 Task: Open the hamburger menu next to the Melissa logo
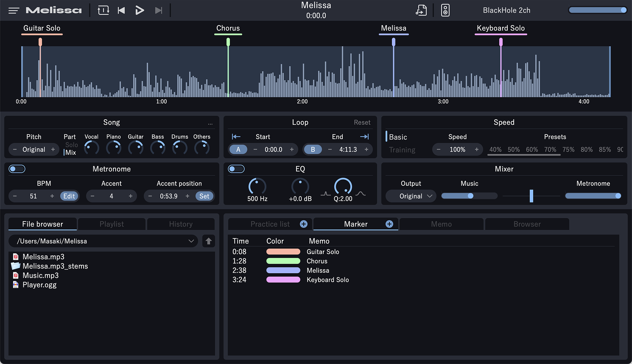pos(14,11)
